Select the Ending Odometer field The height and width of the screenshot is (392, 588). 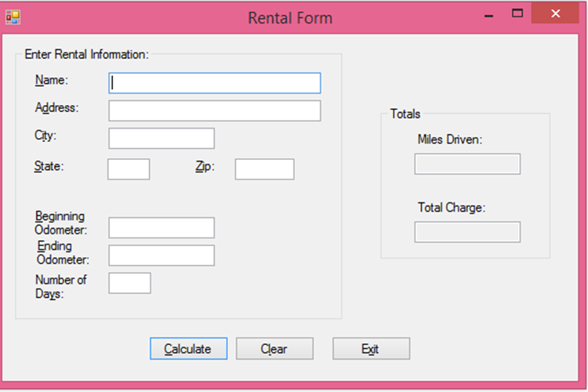[x=162, y=256]
